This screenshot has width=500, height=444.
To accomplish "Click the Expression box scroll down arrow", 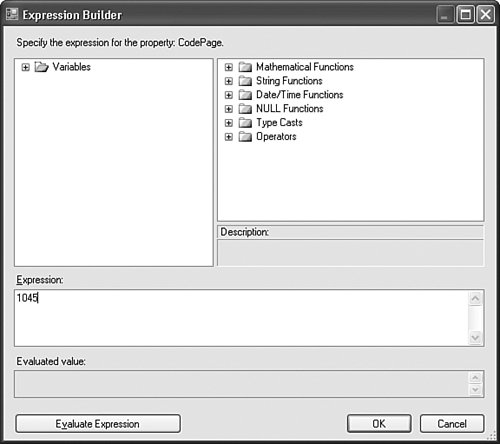I will [475, 338].
